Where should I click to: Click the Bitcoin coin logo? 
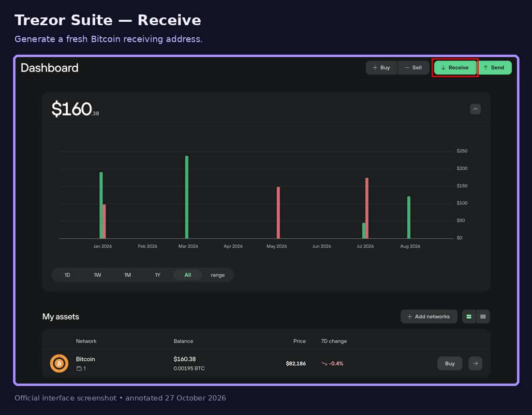[x=59, y=363]
